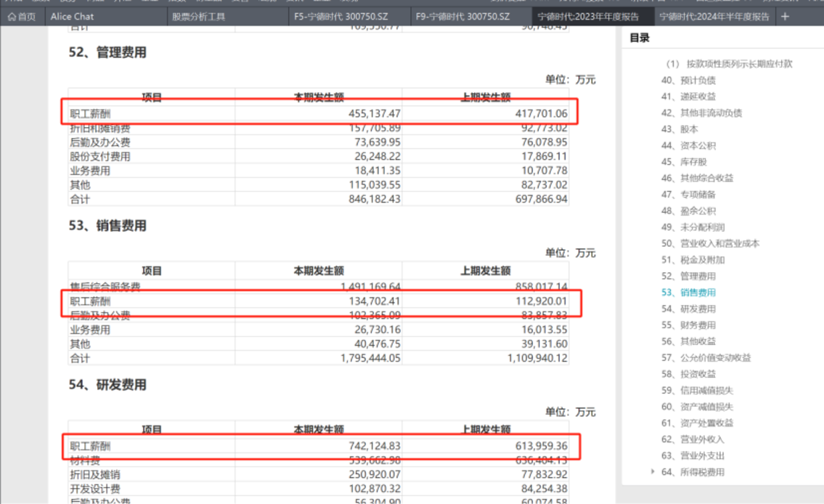Open 宁德时代:2024年半年度报告 tab
824x504 pixels.
pyautogui.click(x=714, y=17)
